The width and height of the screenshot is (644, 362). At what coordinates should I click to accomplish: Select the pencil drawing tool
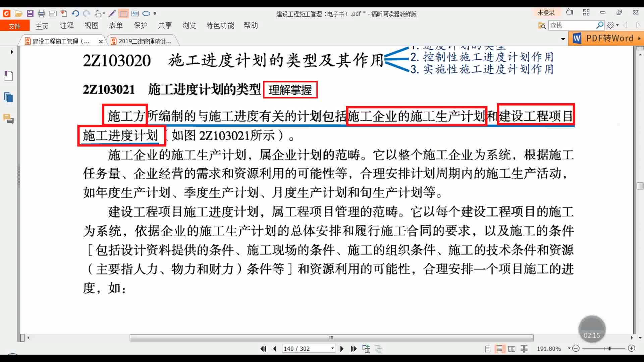pyautogui.click(x=112, y=13)
